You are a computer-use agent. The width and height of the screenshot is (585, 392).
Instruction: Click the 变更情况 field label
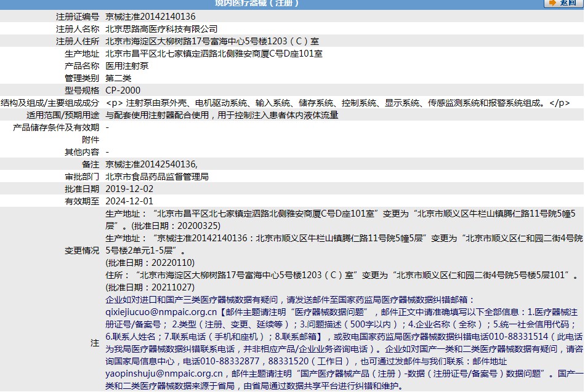click(82, 250)
